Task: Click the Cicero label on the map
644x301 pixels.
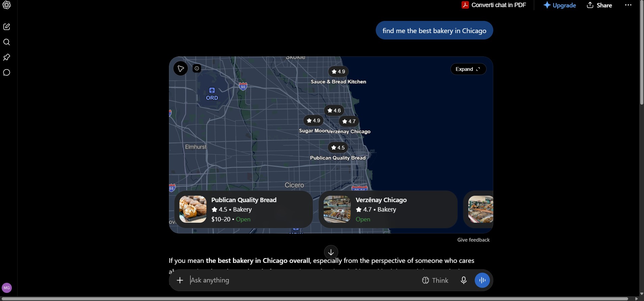Action: (x=294, y=185)
